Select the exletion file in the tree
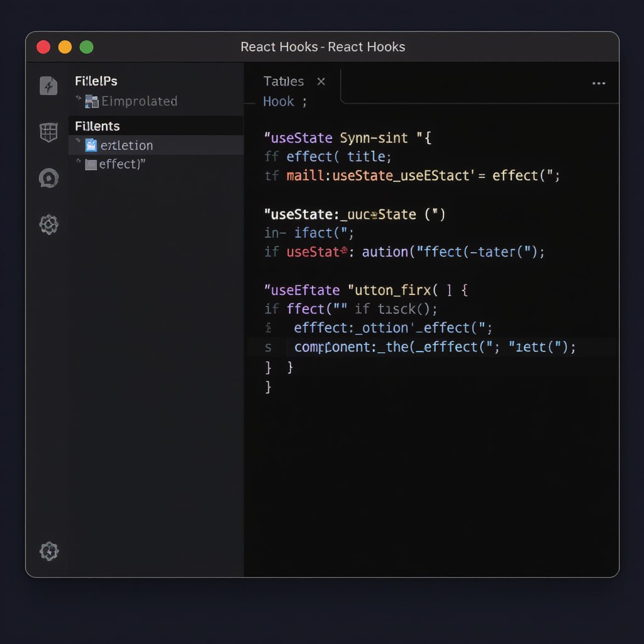Screen dimensions: 644x644 click(126, 145)
